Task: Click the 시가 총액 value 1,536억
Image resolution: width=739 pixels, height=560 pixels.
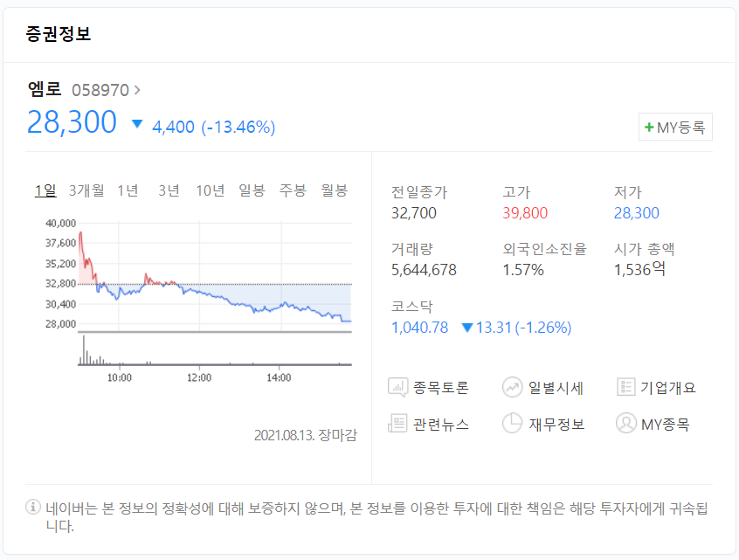Action: [640, 270]
